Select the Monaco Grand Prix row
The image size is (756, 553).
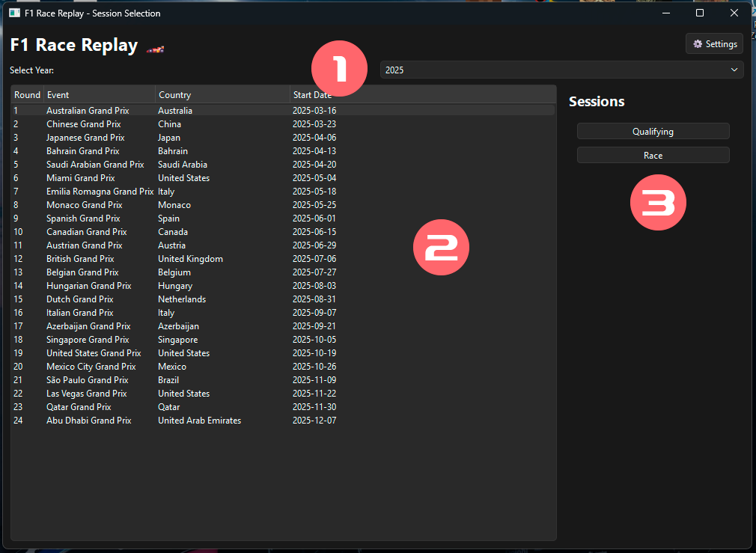pyautogui.click(x=84, y=205)
